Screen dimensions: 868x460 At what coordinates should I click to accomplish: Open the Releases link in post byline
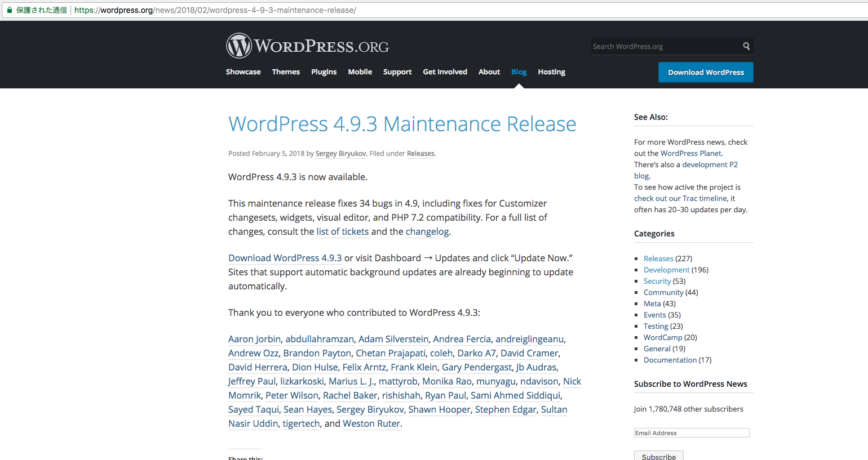point(420,154)
